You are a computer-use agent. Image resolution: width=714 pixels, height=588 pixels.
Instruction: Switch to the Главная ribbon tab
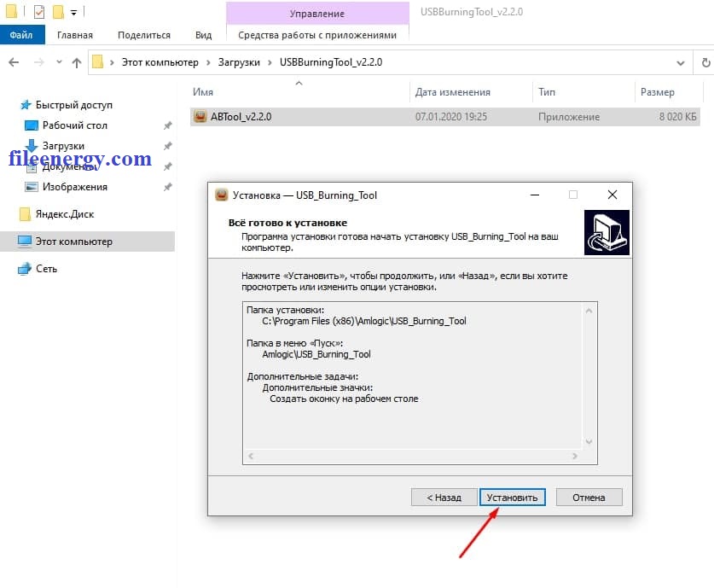click(x=75, y=35)
